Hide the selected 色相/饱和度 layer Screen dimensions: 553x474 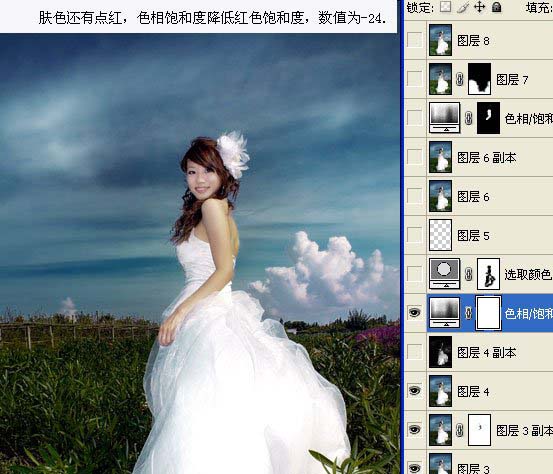pyautogui.click(x=415, y=313)
